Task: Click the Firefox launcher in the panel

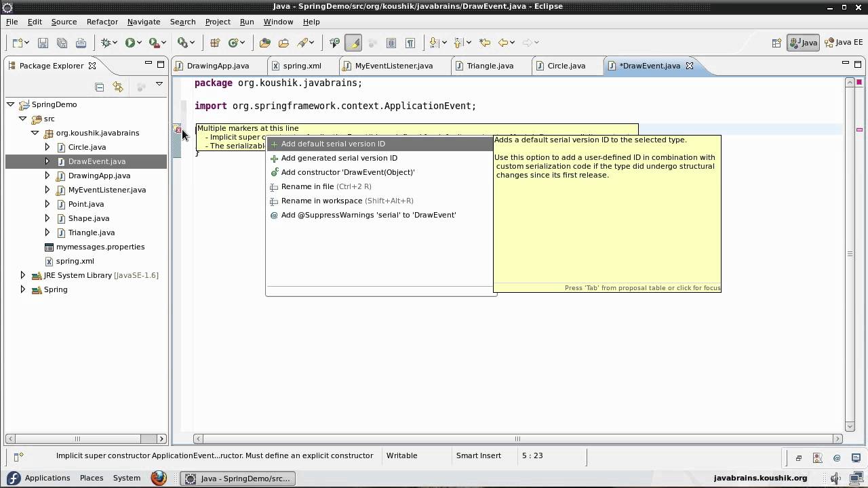Action: [x=159, y=478]
